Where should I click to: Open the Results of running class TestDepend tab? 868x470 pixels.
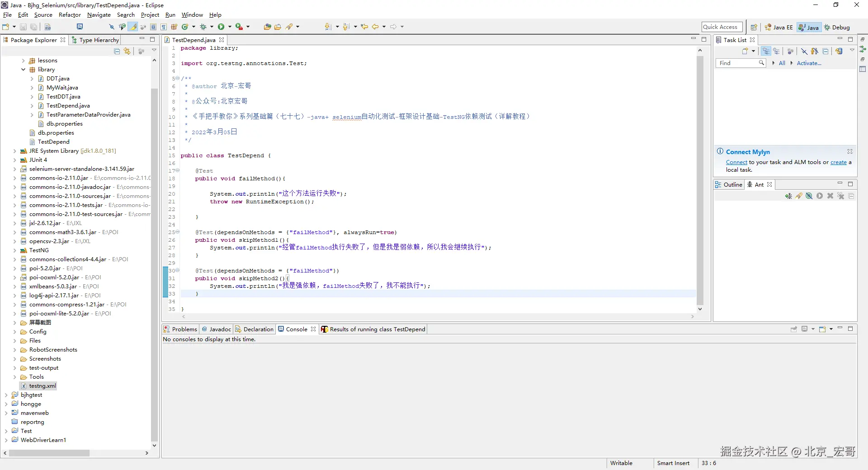tap(373, 329)
